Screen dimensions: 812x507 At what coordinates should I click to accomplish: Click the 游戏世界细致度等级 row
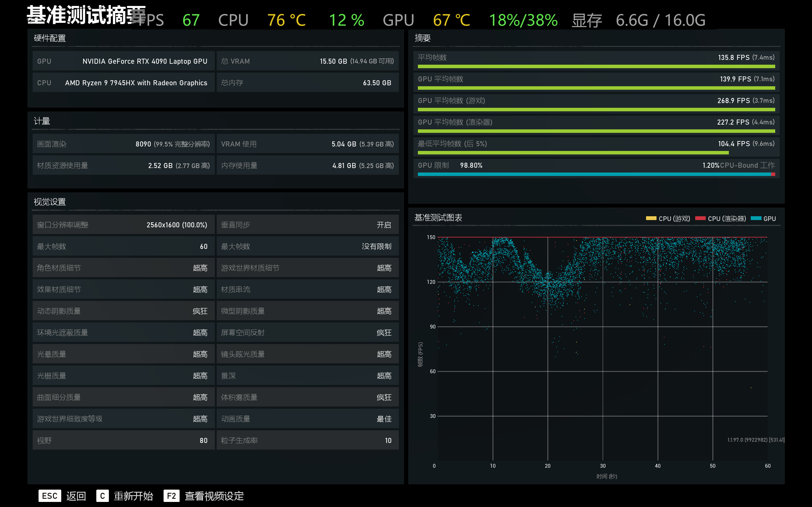(x=123, y=419)
